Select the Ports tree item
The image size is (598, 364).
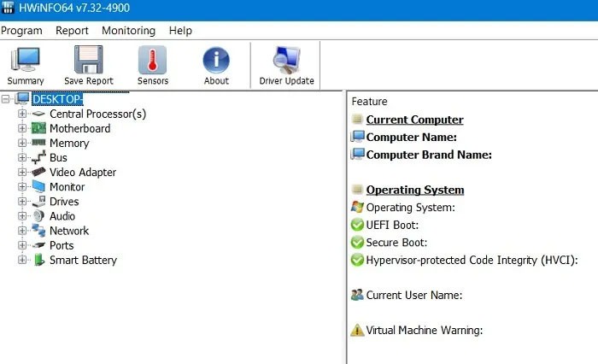tap(63, 245)
